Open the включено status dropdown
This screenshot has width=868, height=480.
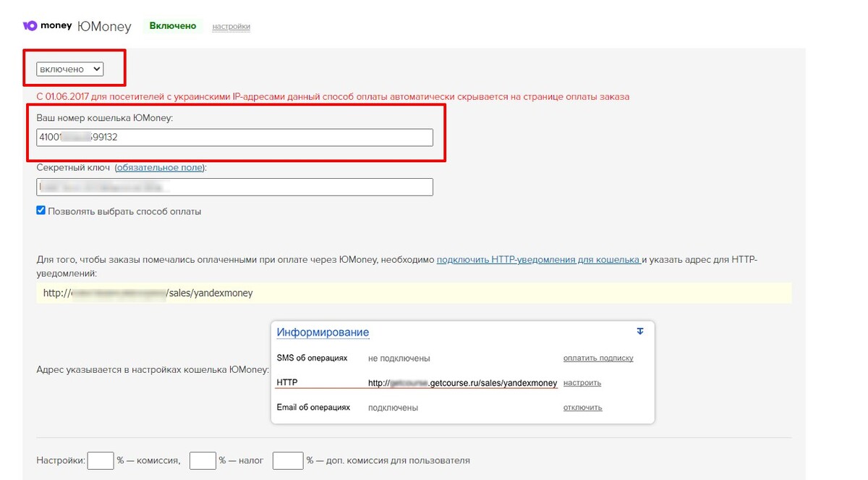coord(70,70)
